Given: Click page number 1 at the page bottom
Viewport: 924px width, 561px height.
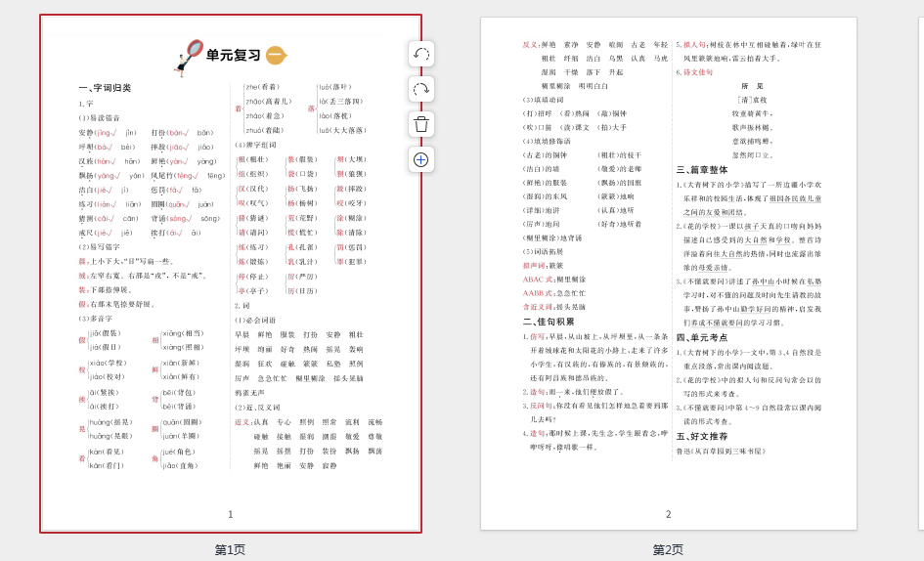Looking at the screenshot, I should click(231, 514).
